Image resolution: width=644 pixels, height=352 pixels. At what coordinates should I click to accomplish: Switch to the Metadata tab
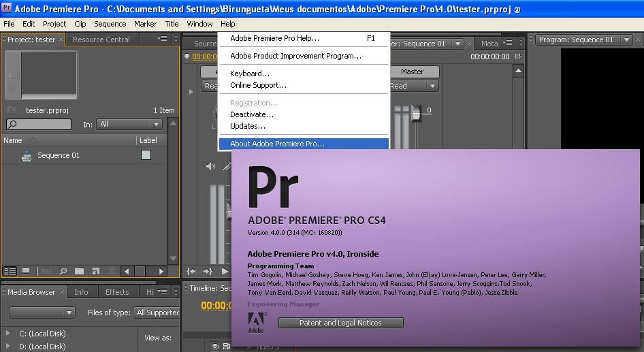click(489, 43)
